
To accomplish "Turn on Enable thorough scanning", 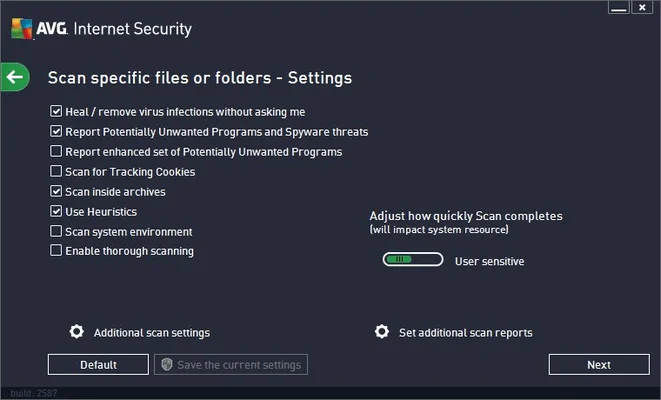I will click(x=56, y=251).
